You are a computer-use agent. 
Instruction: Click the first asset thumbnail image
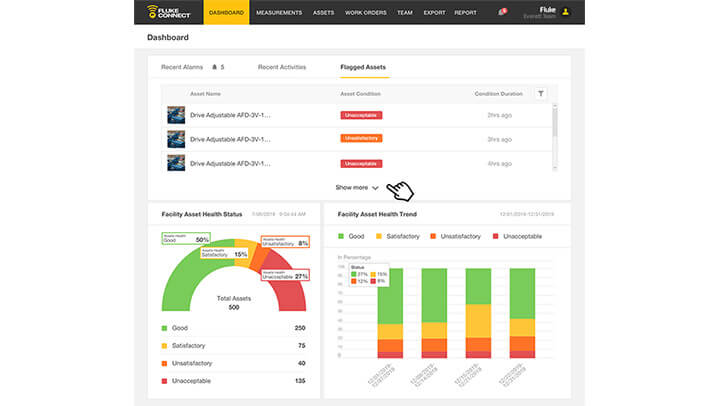click(x=176, y=115)
